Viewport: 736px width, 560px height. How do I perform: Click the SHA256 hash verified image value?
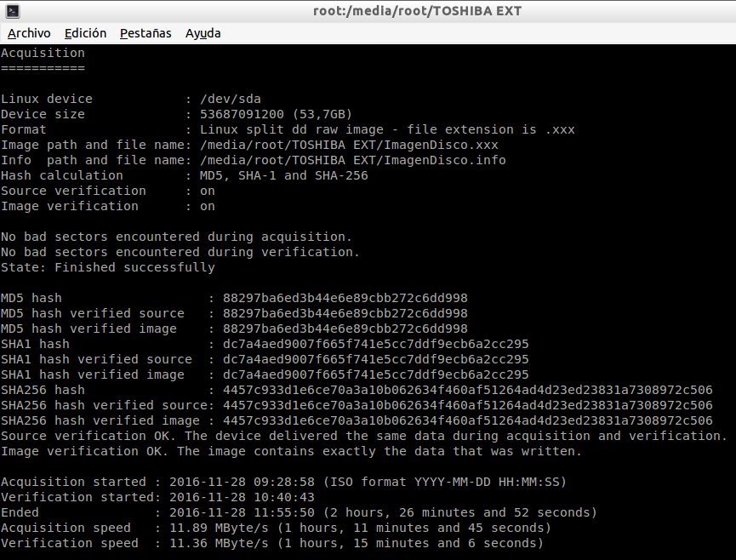click(467, 420)
